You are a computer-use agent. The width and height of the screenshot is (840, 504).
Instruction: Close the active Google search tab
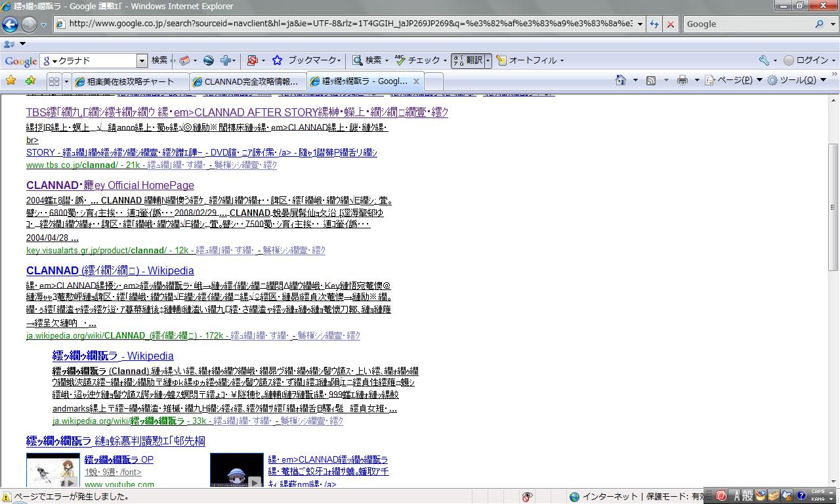click(416, 81)
